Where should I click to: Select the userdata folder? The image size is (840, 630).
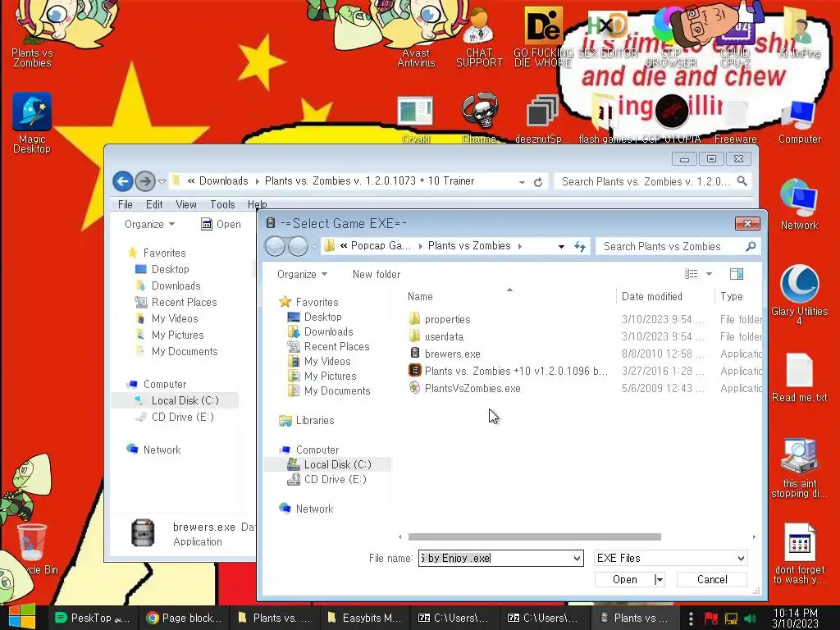436,336
